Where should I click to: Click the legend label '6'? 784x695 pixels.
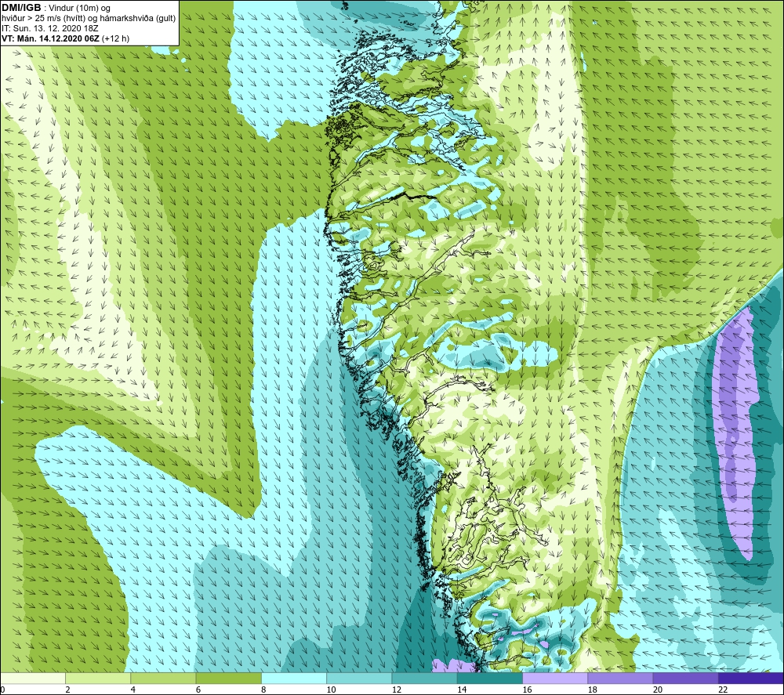point(198,690)
